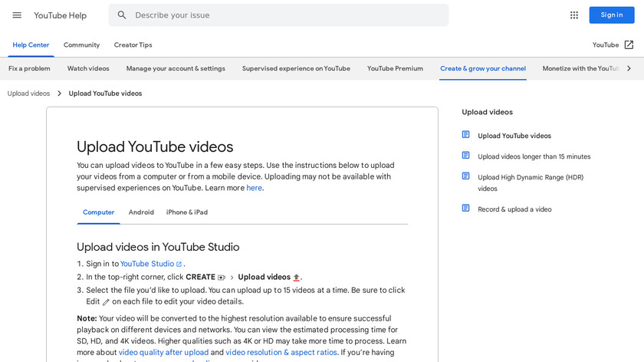Screen dimensions: 644x362
Task: Open the Google apps grid
Action: tap(573, 15)
